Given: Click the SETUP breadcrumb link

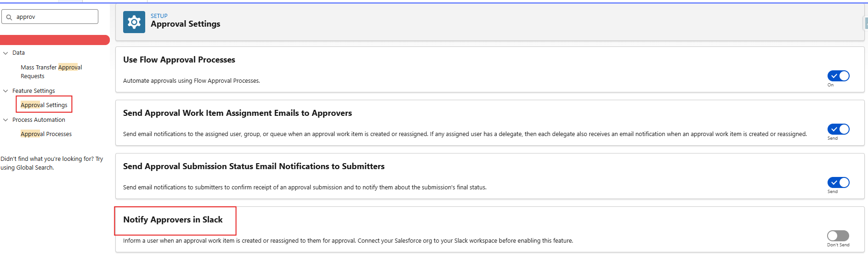Looking at the screenshot, I should pyautogui.click(x=159, y=16).
